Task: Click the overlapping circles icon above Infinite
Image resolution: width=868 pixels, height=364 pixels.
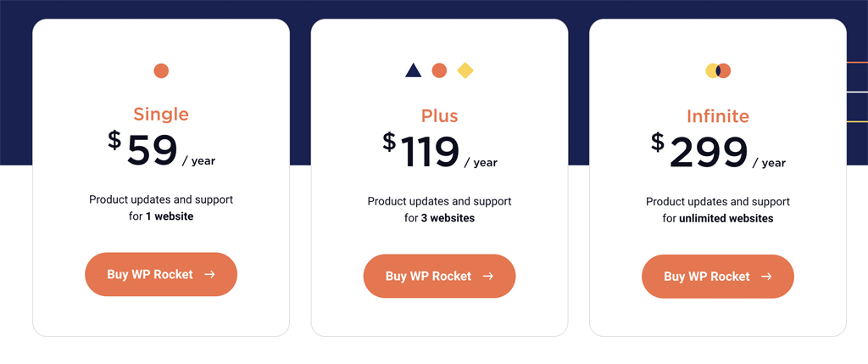Action: point(718,71)
